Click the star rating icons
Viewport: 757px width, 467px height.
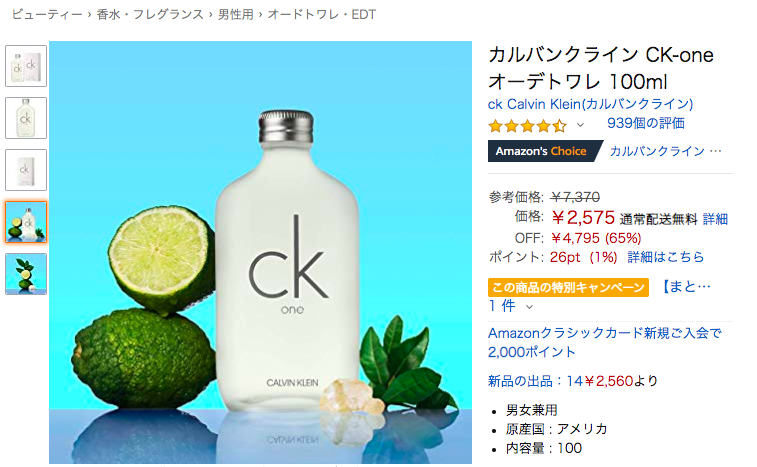coord(527,126)
